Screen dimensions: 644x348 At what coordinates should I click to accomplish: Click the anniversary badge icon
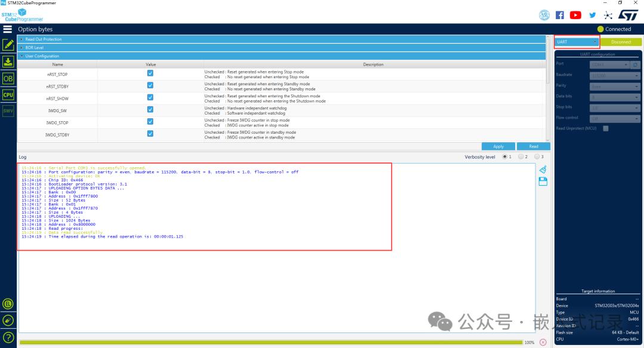pyautogui.click(x=544, y=15)
